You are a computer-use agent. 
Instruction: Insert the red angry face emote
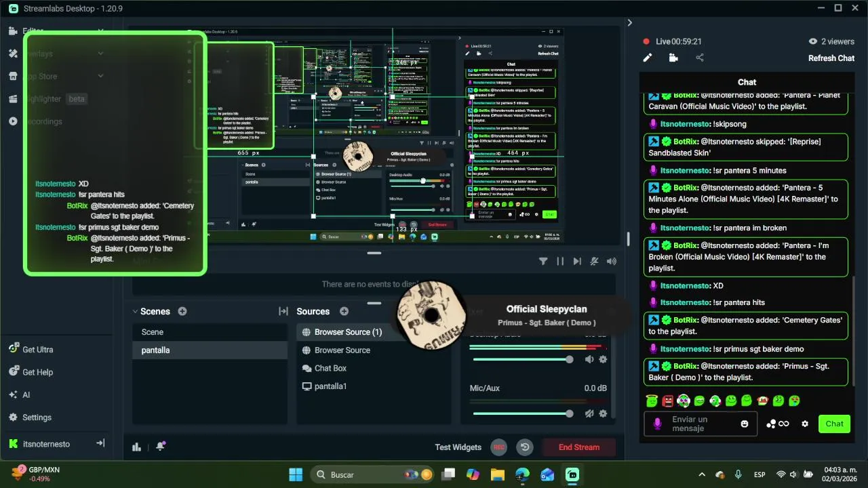[668, 401]
